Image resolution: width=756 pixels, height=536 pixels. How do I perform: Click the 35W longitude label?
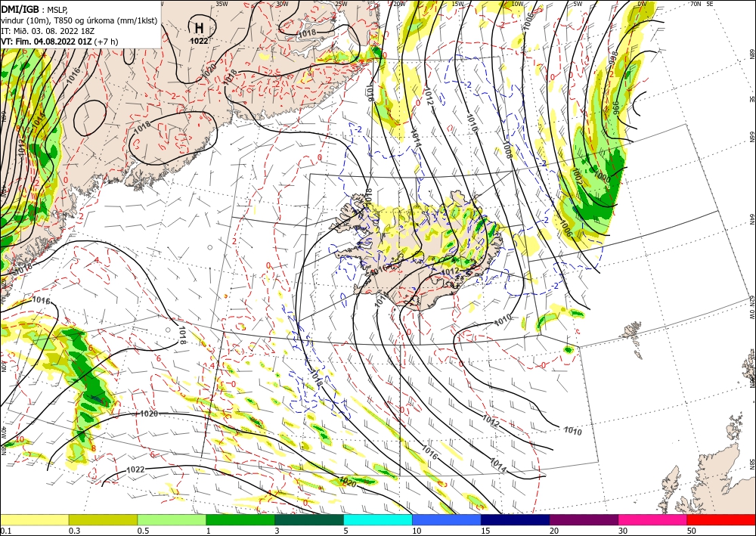click(x=222, y=3)
